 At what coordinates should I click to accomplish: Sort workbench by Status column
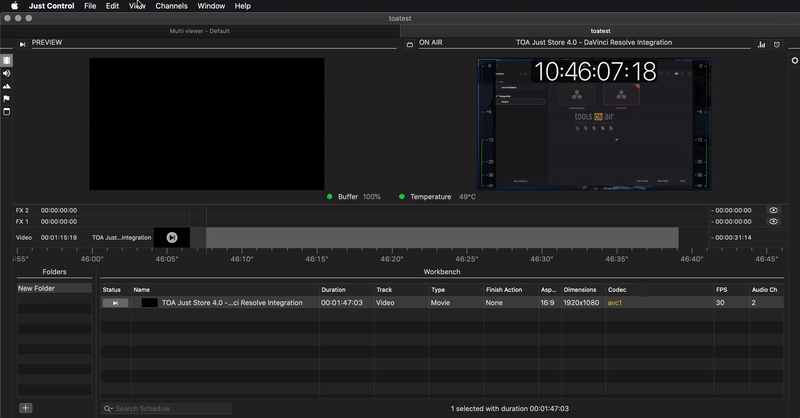[115, 290]
